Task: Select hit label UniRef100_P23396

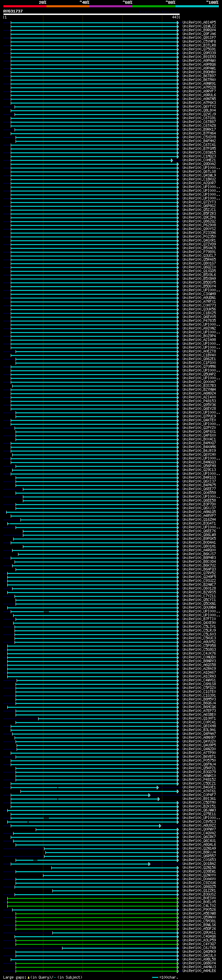Action: click(x=199, y=233)
